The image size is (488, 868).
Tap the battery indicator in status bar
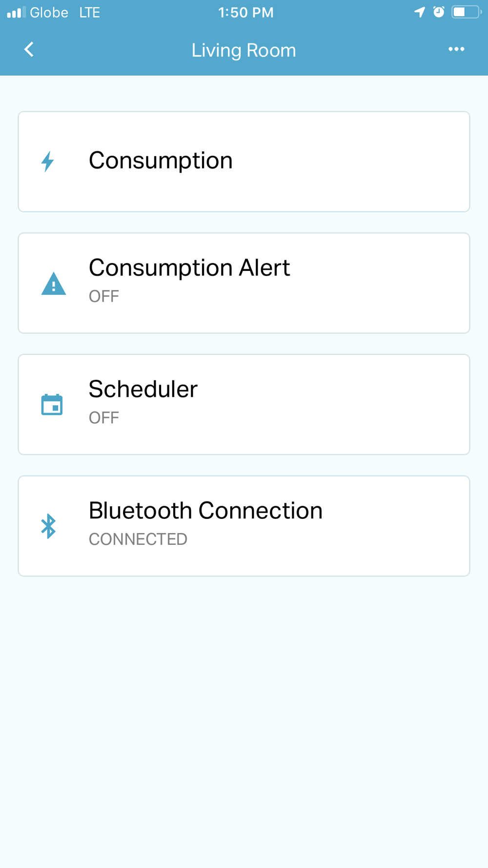click(x=466, y=12)
